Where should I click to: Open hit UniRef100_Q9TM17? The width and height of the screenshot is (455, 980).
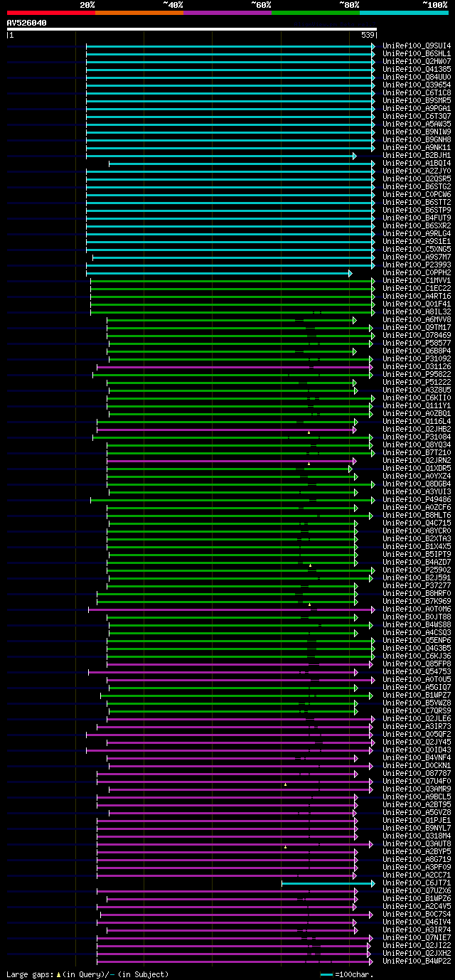(417, 327)
